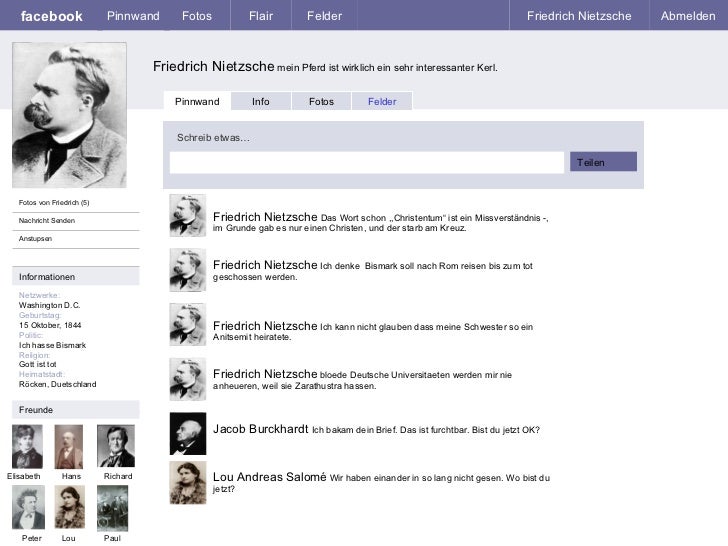Click the profile heading name Friedrich Nietzsche
The width and height of the screenshot is (728, 546).
[x=214, y=66]
